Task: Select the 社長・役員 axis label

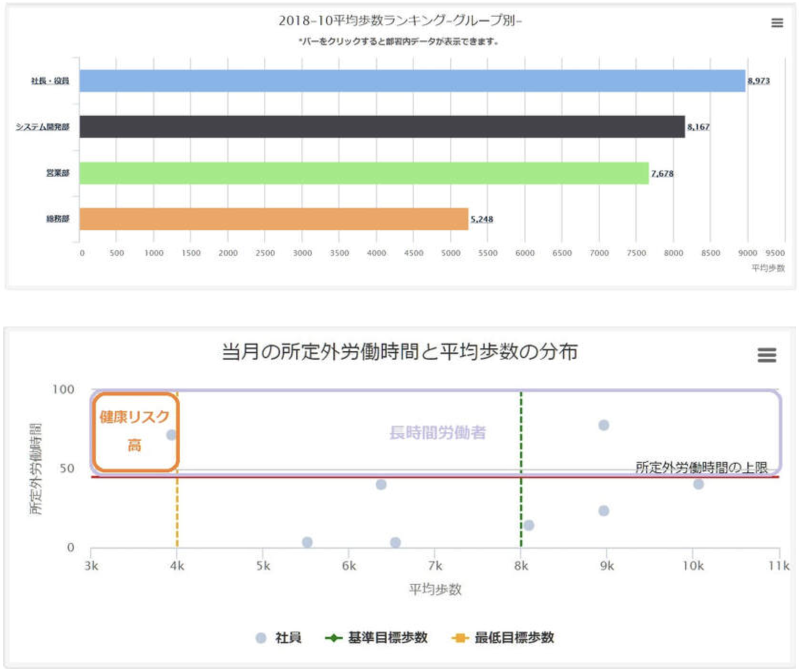Action: click(x=50, y=81)
